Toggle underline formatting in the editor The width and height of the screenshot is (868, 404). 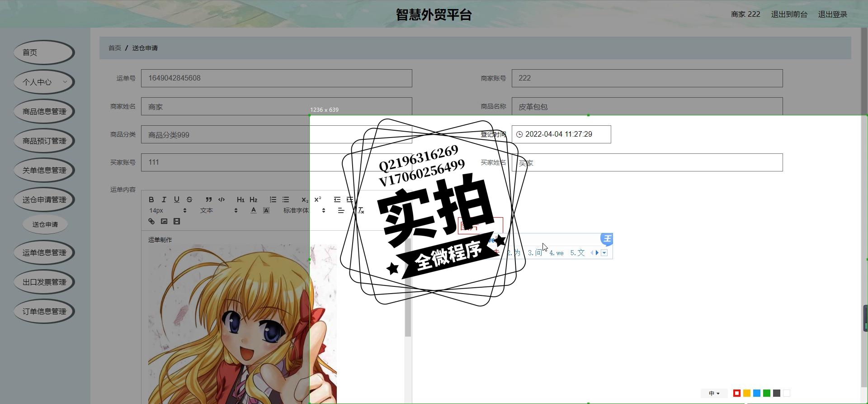[177, 200]
